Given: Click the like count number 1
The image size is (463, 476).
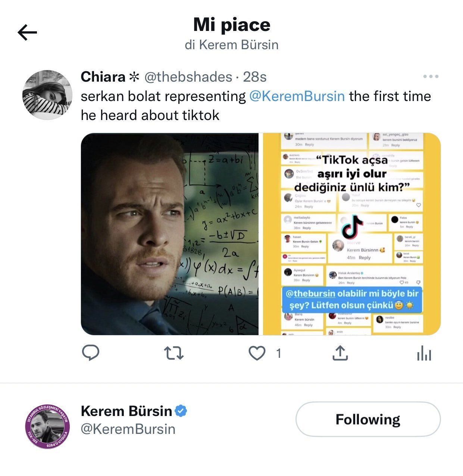Looking at the screenshot, I should point(278,353).
